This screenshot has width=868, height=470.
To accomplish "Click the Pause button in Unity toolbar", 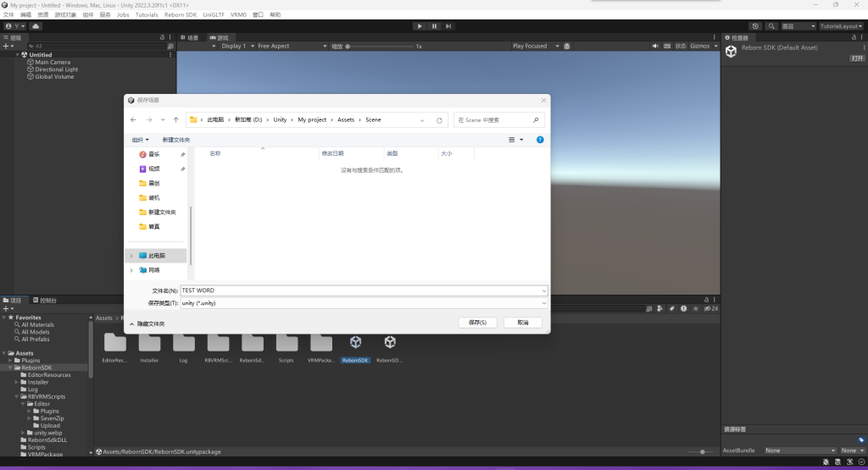I will click(x=434, y=26).
